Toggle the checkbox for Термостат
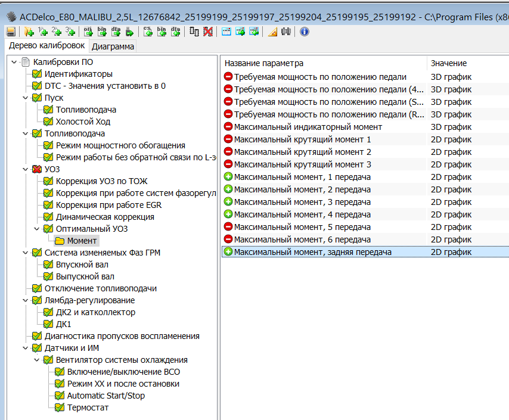This screenshot has height=420, width=509. pyautogui.click(x=60, y=407)
